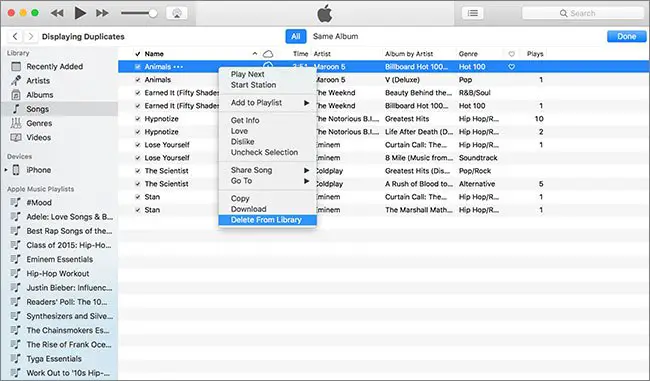
Task: Open Class of 2015: Hip-Ho... playlist
Action: click(68, 245)
